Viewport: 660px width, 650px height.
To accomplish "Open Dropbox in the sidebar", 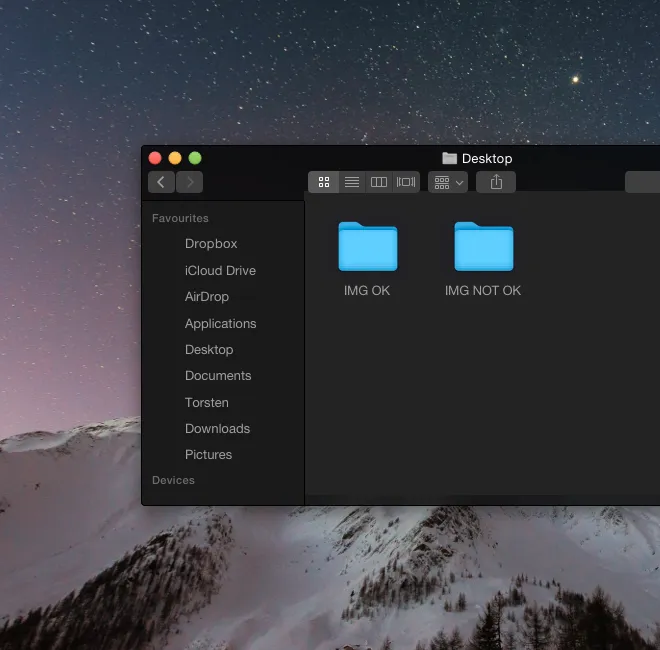I will [x=211, y=244].
